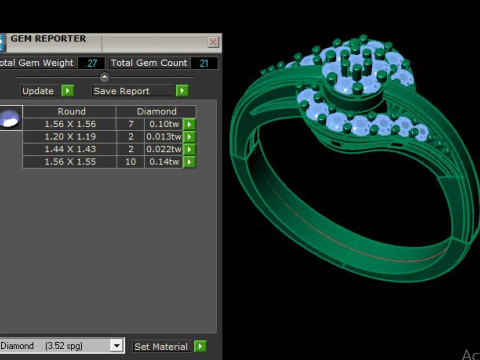Close the Gem Reporter panel
The width and height of the screenshot is (480, 360).
(x=213, y=42)
